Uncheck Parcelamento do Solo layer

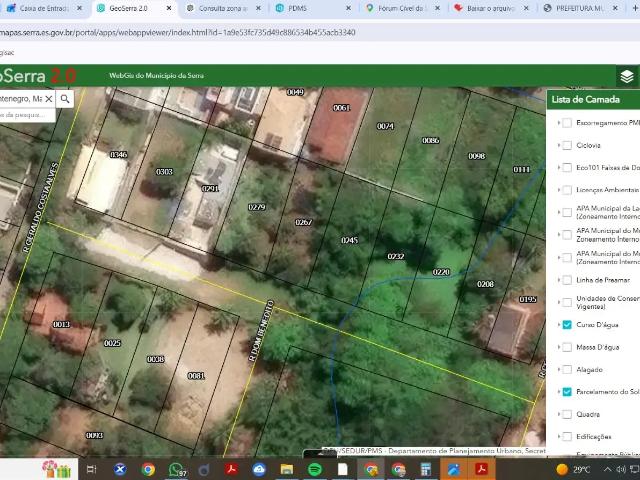567,392
